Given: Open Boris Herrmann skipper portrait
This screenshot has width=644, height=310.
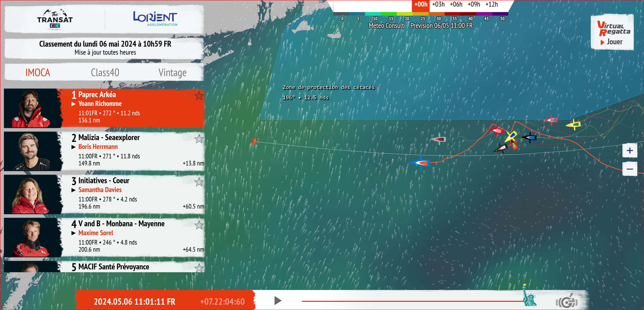Looking at the screenshot, I should tap(32, 151).
